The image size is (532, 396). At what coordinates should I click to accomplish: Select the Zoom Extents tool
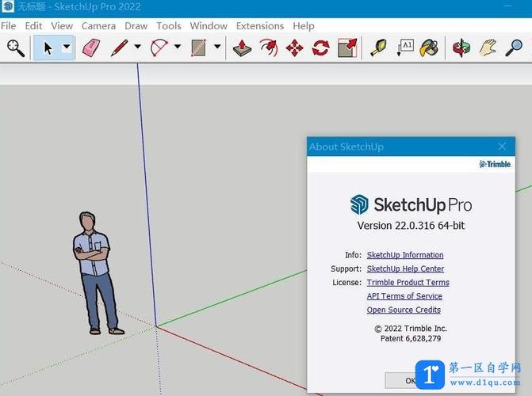coord(16,48)
